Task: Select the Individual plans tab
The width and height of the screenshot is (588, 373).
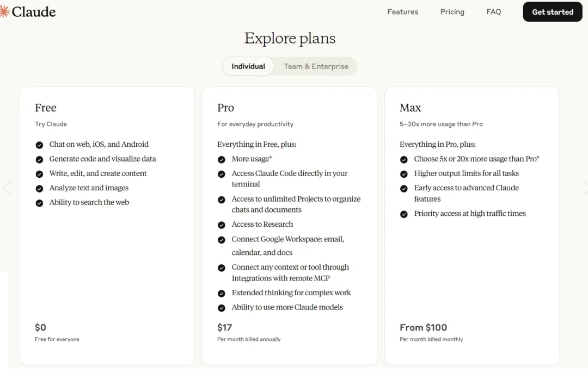Action: pos(248,66)
